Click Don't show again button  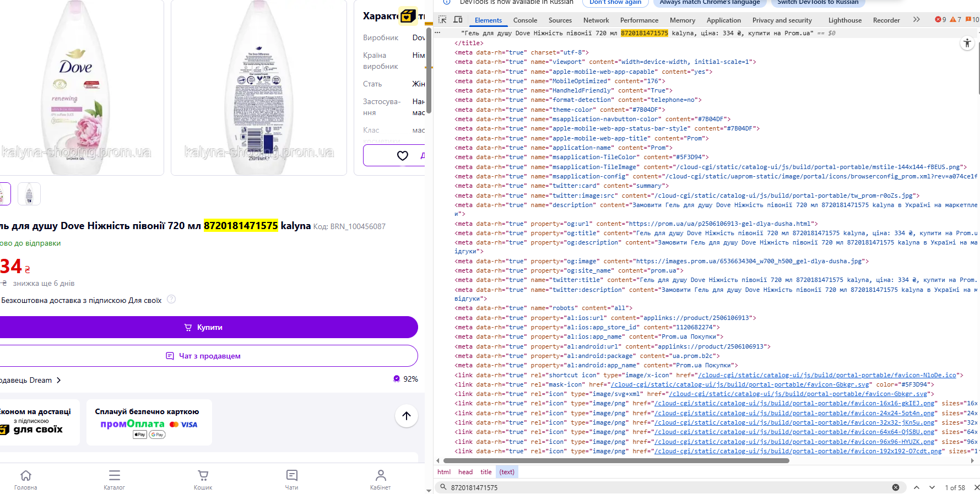pos(615,2)
